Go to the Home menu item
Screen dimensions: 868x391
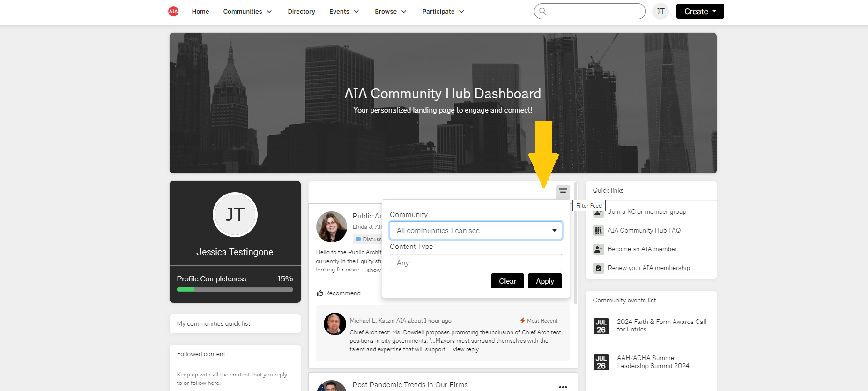[200, 11]
